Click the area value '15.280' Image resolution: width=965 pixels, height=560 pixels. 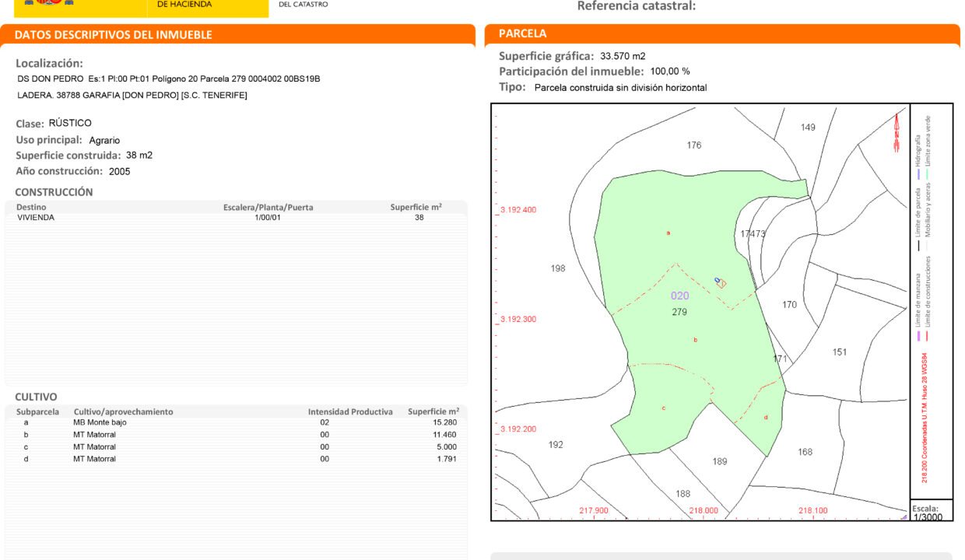[444, 422]
